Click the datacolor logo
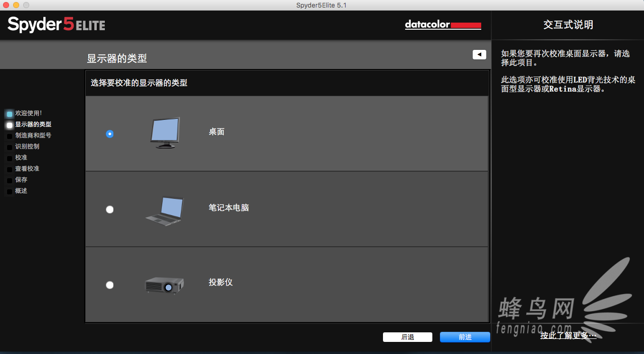Image resolution: width=644 pixels, height=354 pixels. (x=443, y=25)
